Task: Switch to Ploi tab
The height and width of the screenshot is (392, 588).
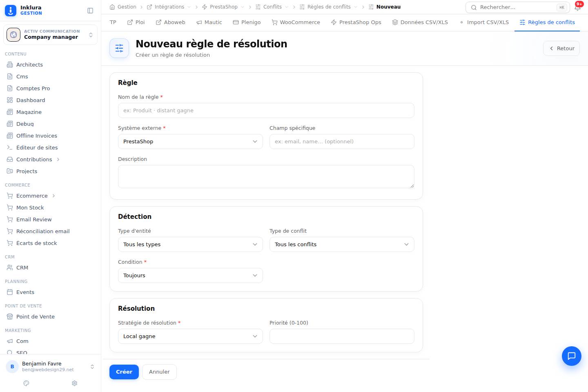Action: click(136, 22)
